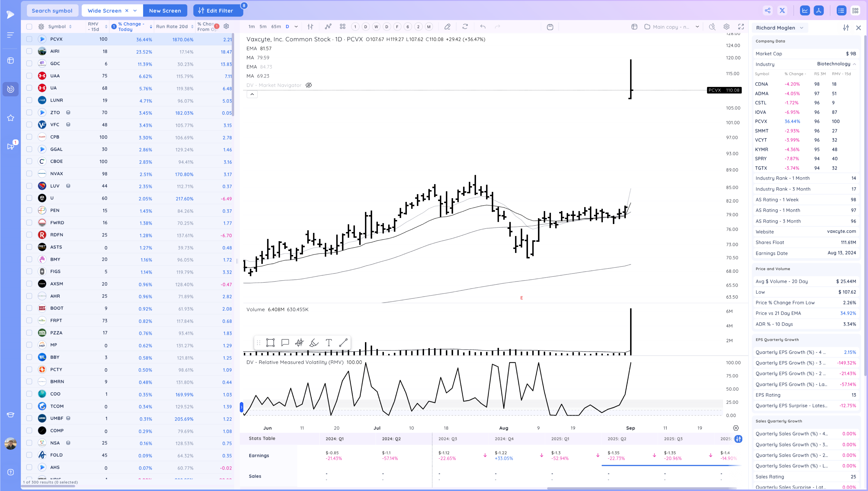Collapse the Biotechnology industry list

[x=854, y=64]
